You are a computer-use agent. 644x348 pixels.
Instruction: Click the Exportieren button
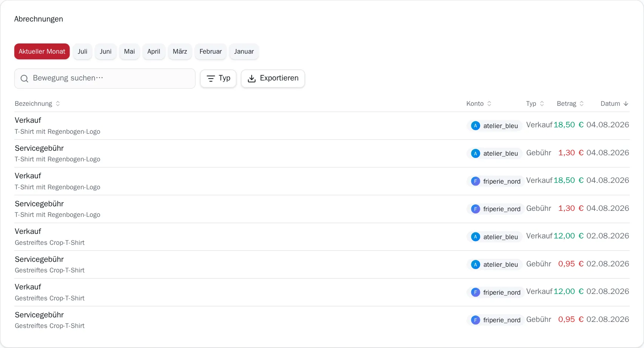click(x=273, y=79)
